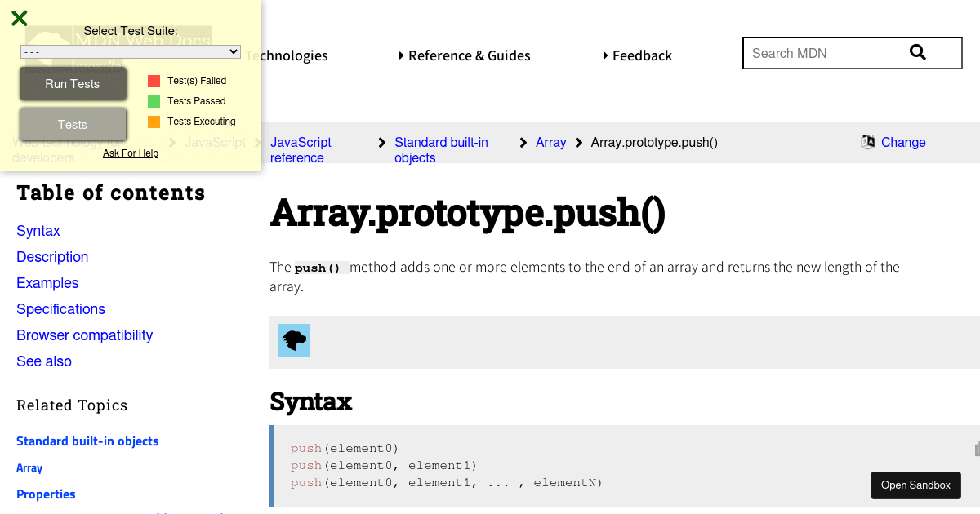Click the black beast icon in gray banner
The height and width of the screenshot is (514, 980).
click(293, 339)
